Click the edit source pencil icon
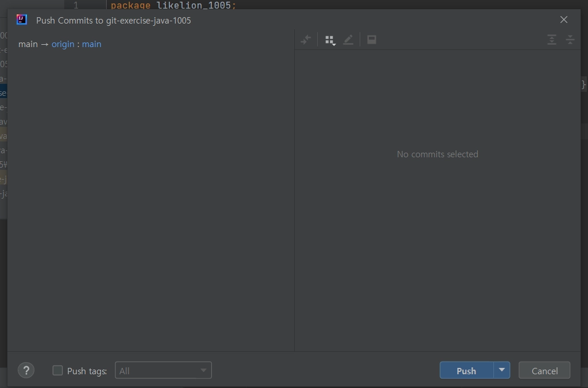The height and width of the screenshot is (388, 588). (348, 40)
